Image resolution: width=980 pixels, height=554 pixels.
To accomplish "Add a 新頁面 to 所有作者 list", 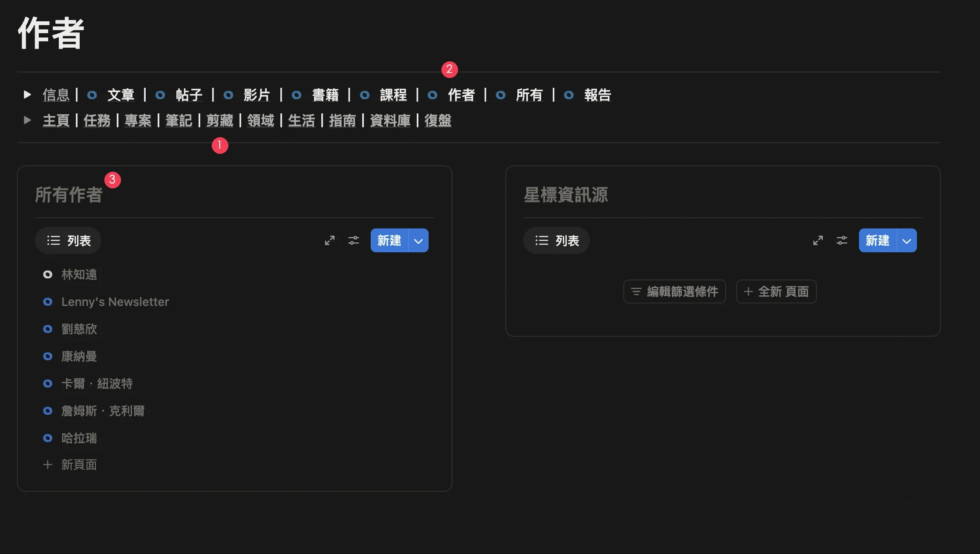I will 70,465.
